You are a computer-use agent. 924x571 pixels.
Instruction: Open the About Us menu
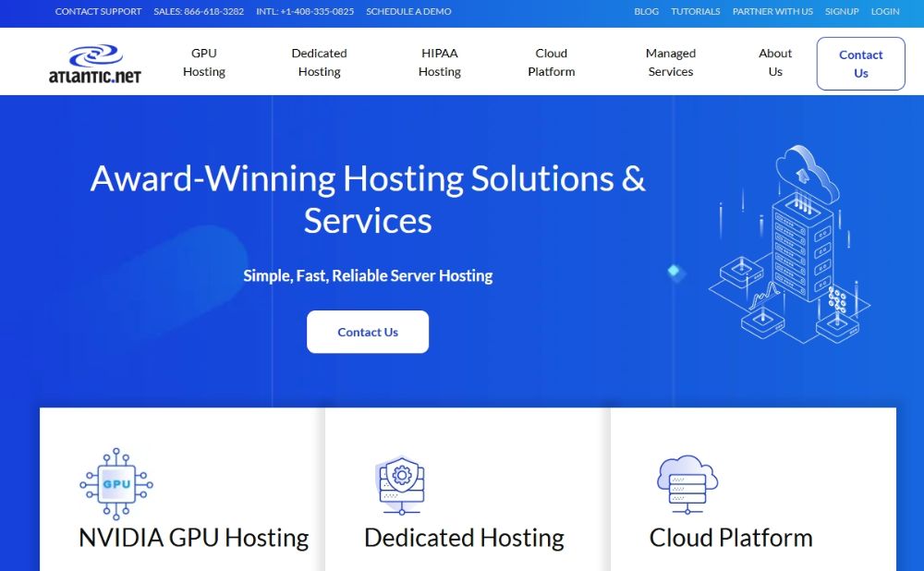coord(775,63)
